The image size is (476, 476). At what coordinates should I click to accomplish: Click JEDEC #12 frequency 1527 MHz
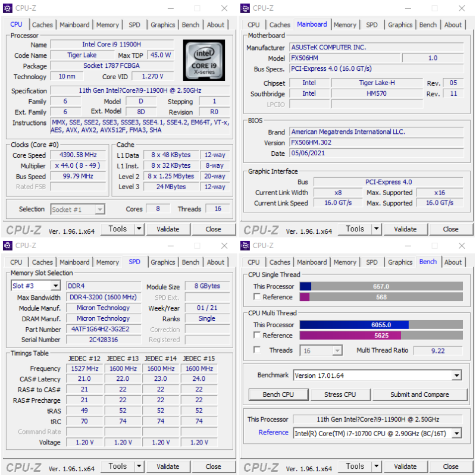84,368
